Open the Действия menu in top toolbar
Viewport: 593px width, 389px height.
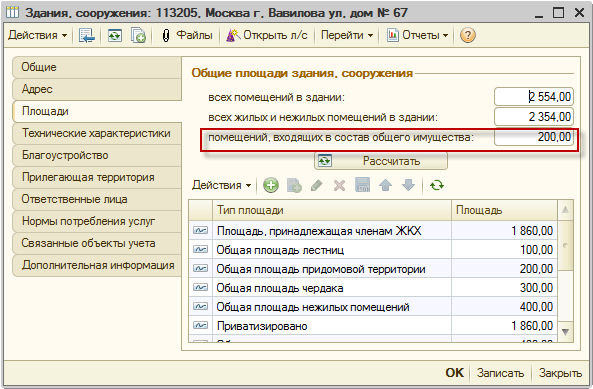(37, 36)
